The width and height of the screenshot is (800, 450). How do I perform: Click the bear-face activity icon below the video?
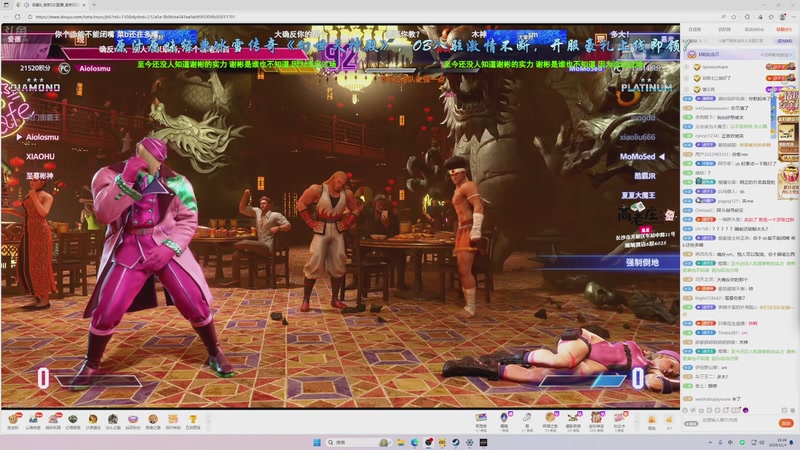click(13, 420)
